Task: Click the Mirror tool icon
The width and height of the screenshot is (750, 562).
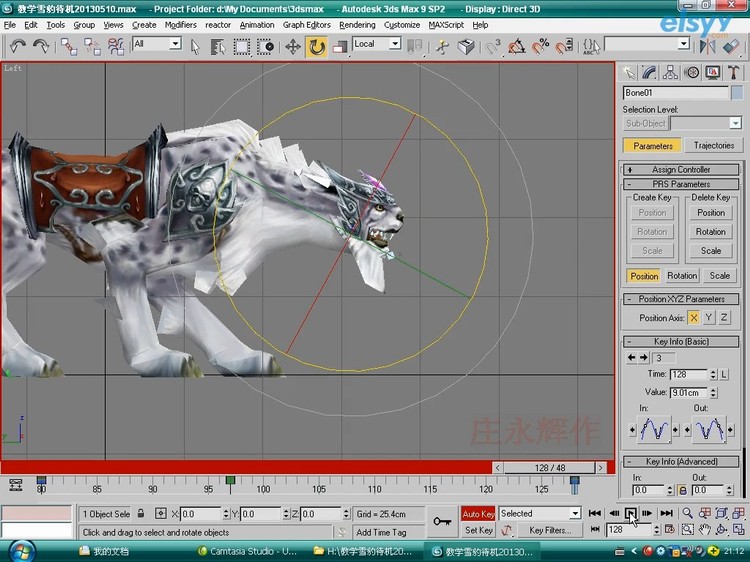Action: pos(707,47)
